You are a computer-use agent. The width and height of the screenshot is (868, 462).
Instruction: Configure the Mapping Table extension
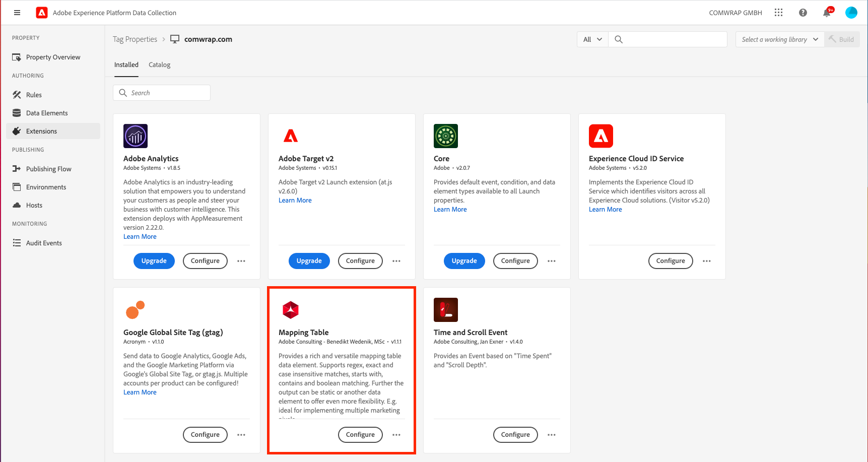click(360, 435)
